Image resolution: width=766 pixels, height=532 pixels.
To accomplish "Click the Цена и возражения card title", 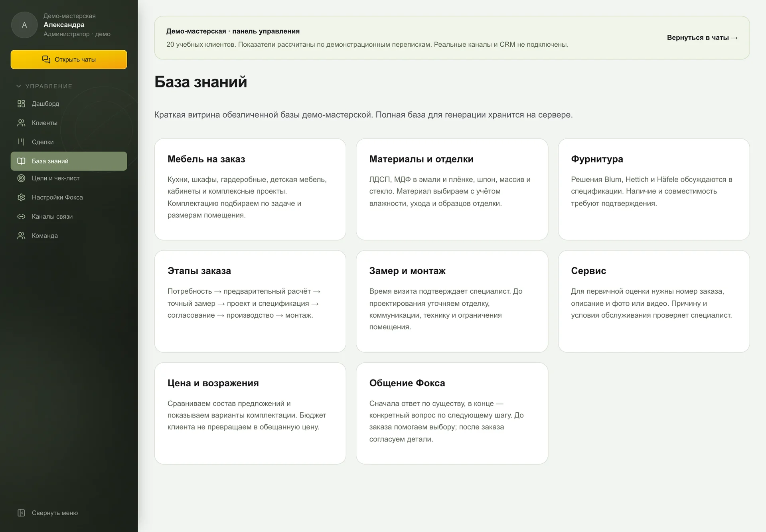I will (213, 383).
